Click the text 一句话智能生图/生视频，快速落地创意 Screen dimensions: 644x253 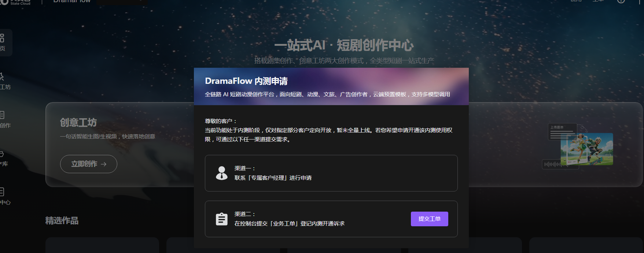(x=108, y=137)
